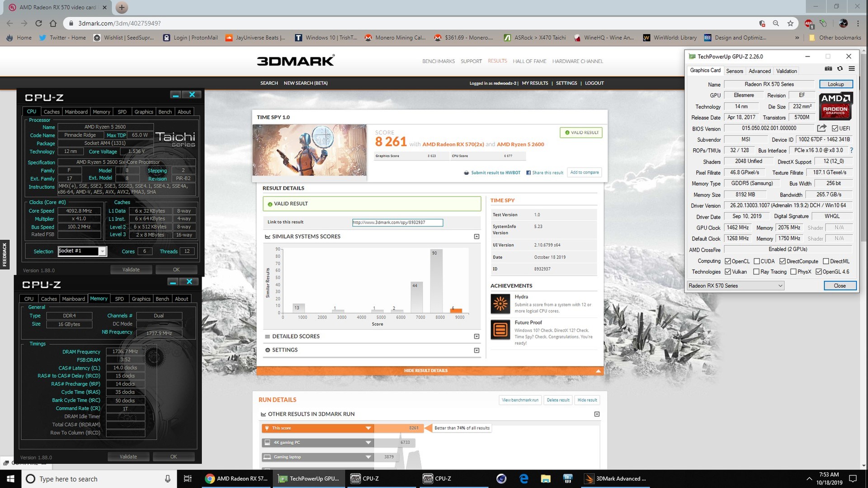
Task: Open GPU-Z hamburger menu
Action: point(852,69)
